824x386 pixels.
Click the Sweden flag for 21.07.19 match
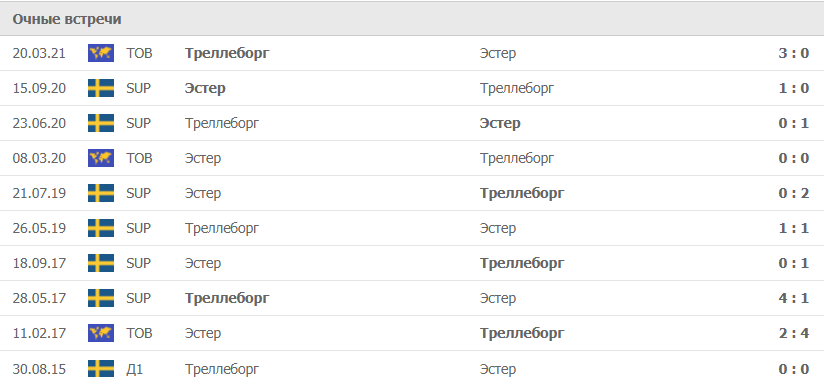101,193
